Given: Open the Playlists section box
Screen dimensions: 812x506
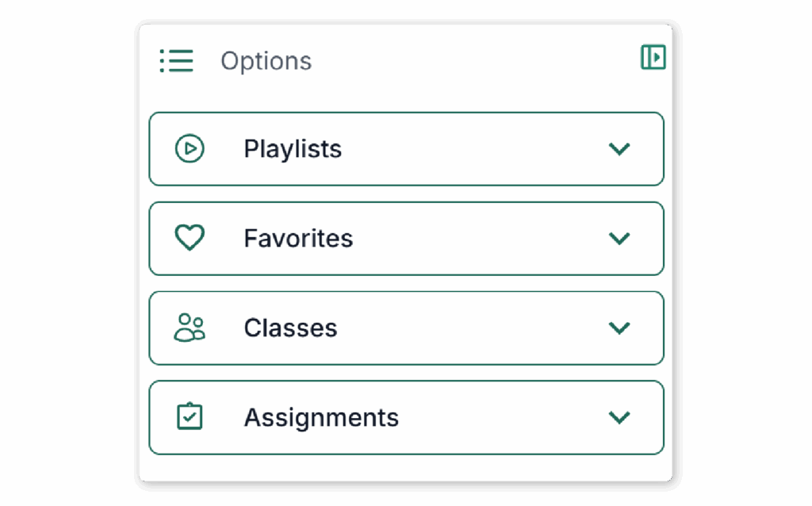Looking at the screenshot, I should coord(407,149).
